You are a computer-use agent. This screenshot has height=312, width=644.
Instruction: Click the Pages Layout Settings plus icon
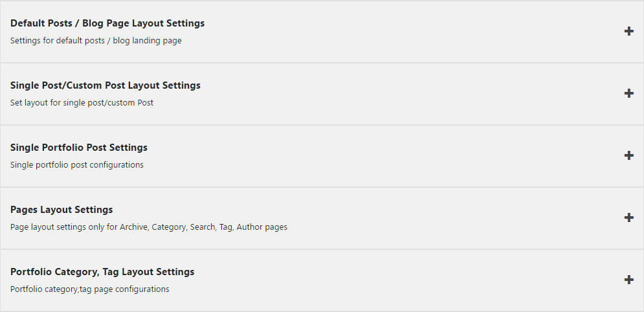point(628,217)
